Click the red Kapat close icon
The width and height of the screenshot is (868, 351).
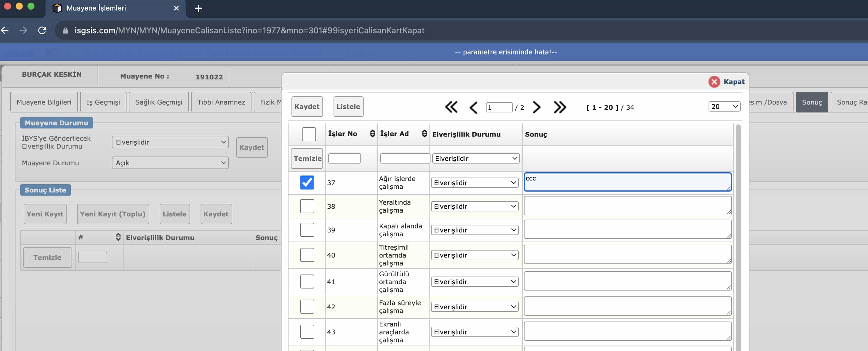[x=714, y=82]
